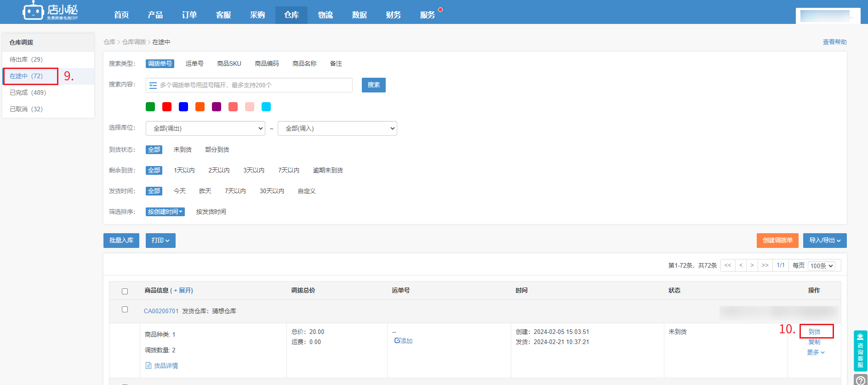Open the 100条 per-page dropdown
Screen dimensions: 868x385
pos(822,266)
